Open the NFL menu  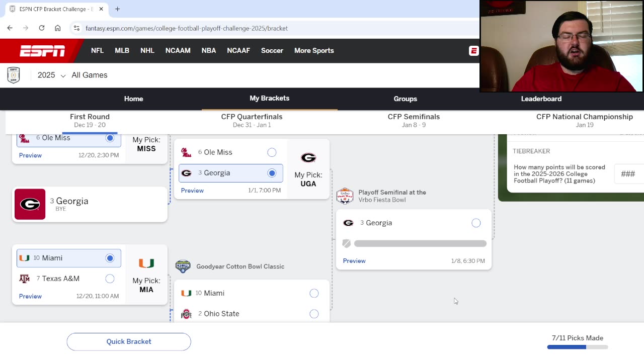click(97, 51)
